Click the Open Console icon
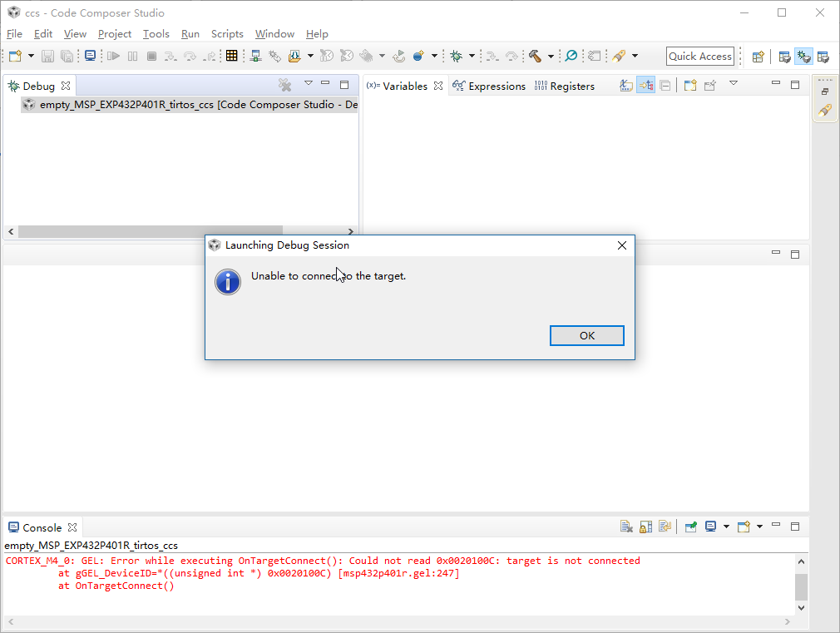 pos(744,527)
